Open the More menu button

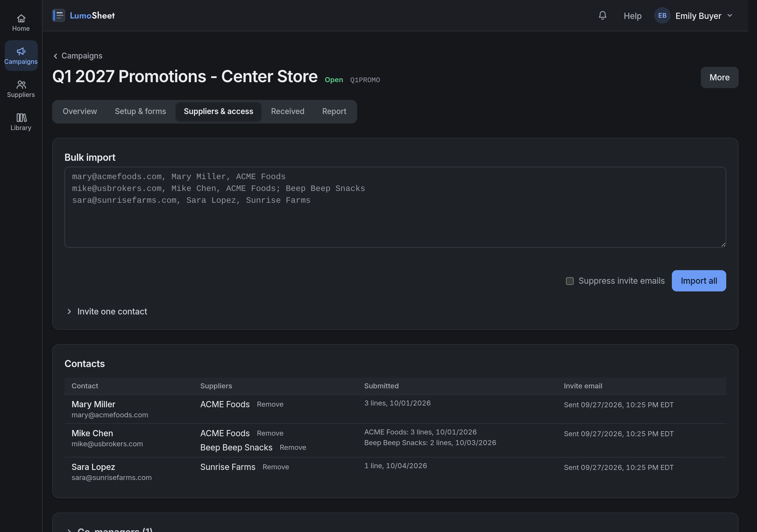tap(719, 77)
